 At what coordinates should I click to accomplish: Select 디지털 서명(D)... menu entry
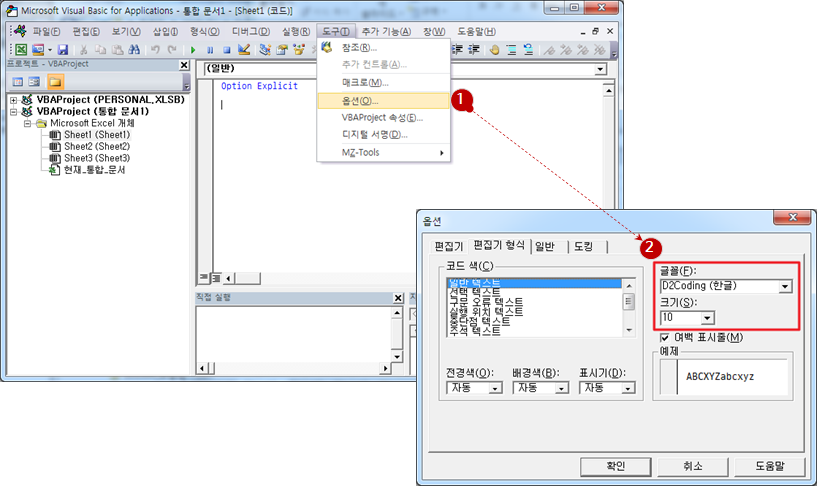383,135
